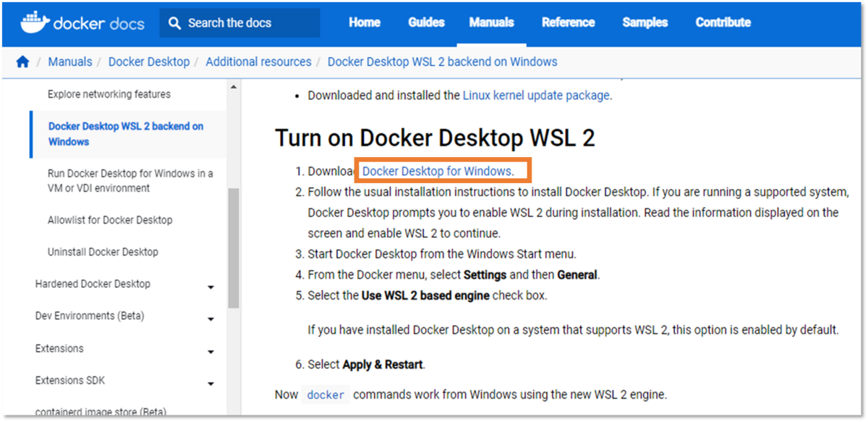
Task: Click the inline docker code term
Action: click(x=325, y=394)
